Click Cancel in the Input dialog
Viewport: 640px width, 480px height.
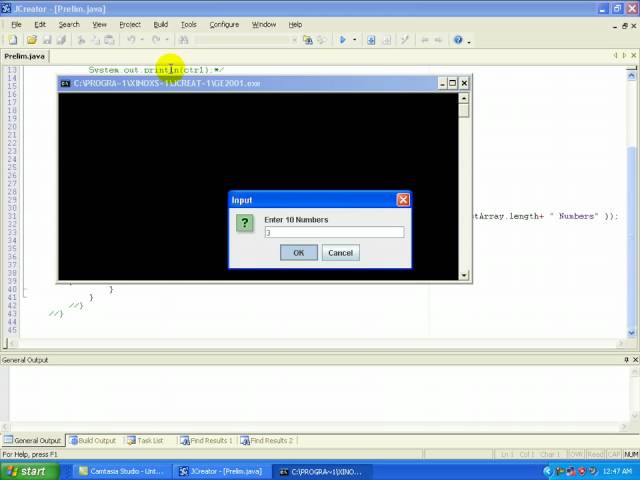tap(340, 253)
